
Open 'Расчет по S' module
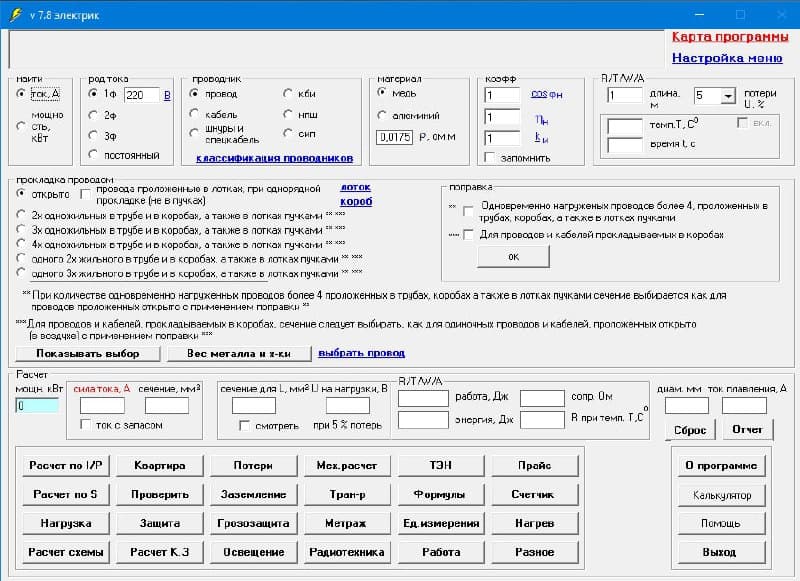click(66, 495)
